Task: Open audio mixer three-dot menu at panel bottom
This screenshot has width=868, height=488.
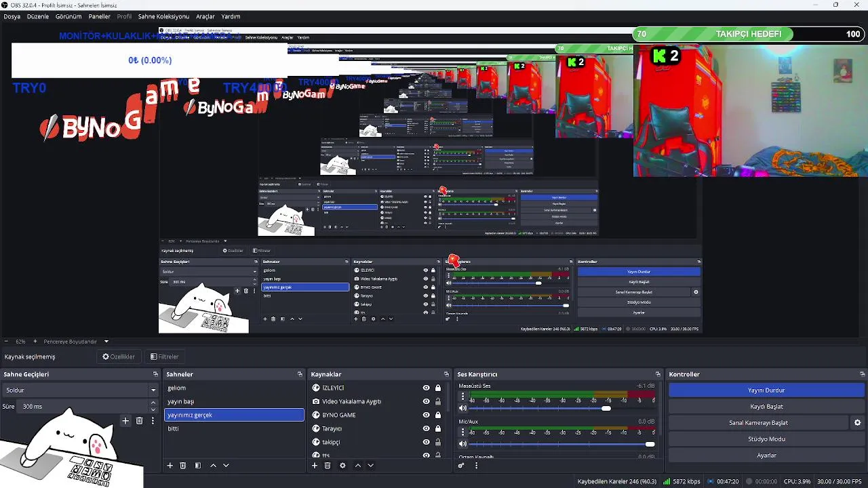Action: [476, 466]
